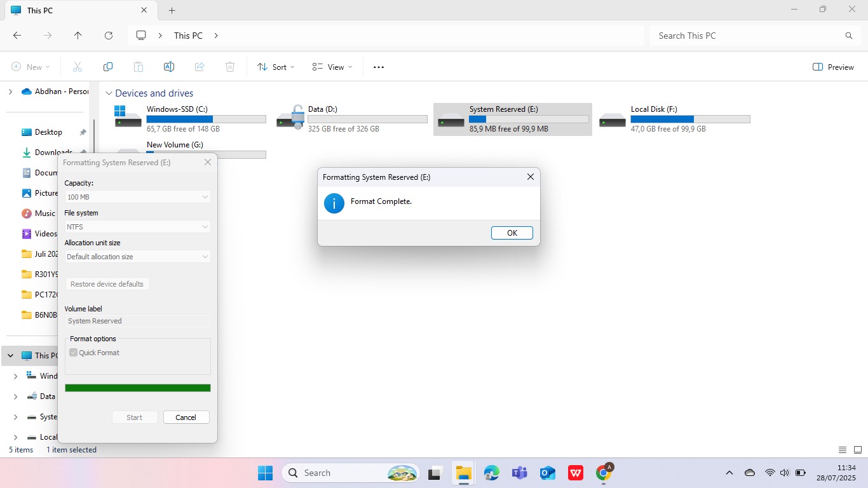
Task: Click the green format progress bar
Action: (137, 388)
